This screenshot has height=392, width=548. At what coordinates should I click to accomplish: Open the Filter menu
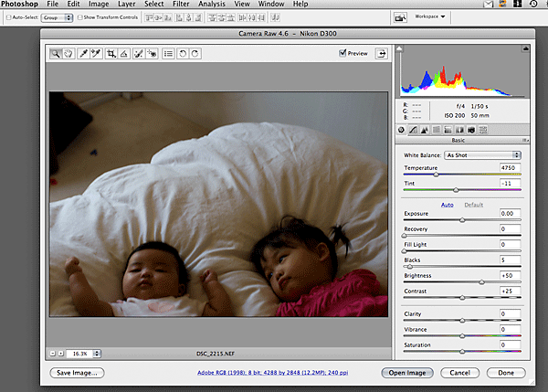[x=181, y=4]
